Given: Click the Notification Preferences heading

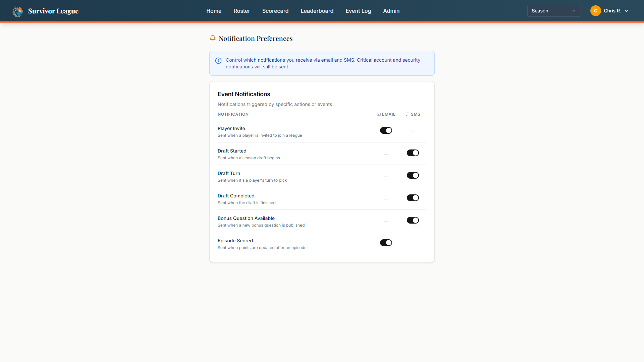Looking at the screenshot, I should click(256, 39).
